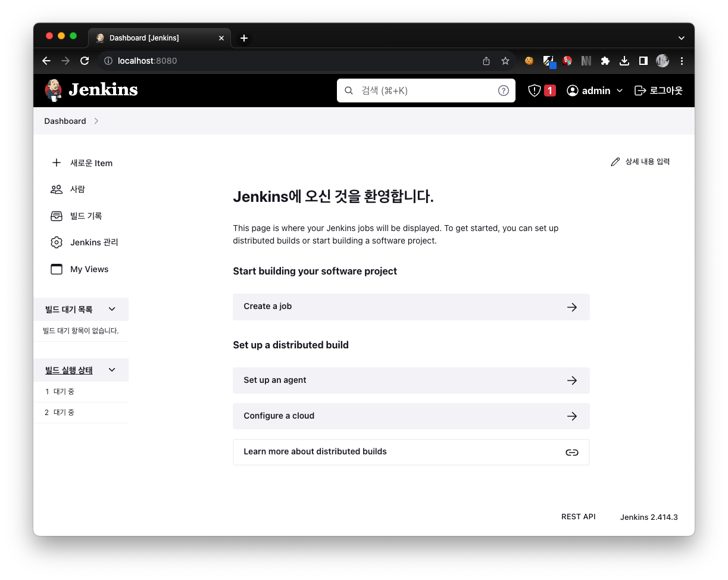Open My Views sidebar link
This screenshot has height=580, width=728.
[x=89, y=269]
